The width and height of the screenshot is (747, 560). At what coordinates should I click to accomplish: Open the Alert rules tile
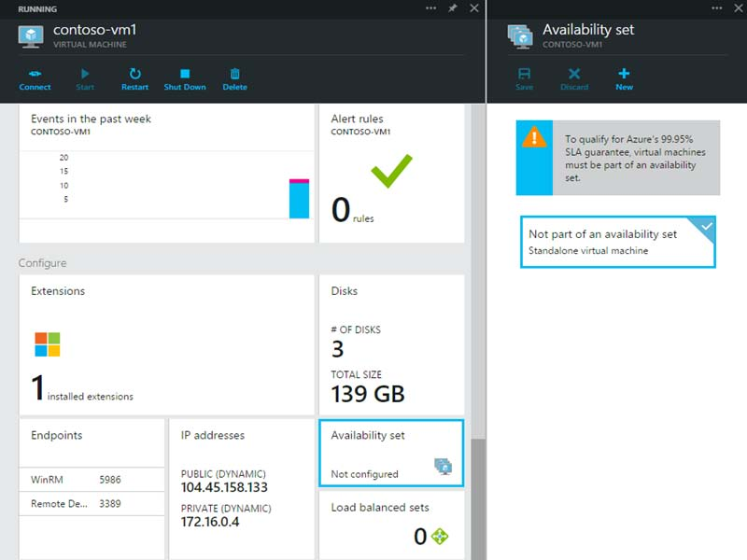[391, 174]
